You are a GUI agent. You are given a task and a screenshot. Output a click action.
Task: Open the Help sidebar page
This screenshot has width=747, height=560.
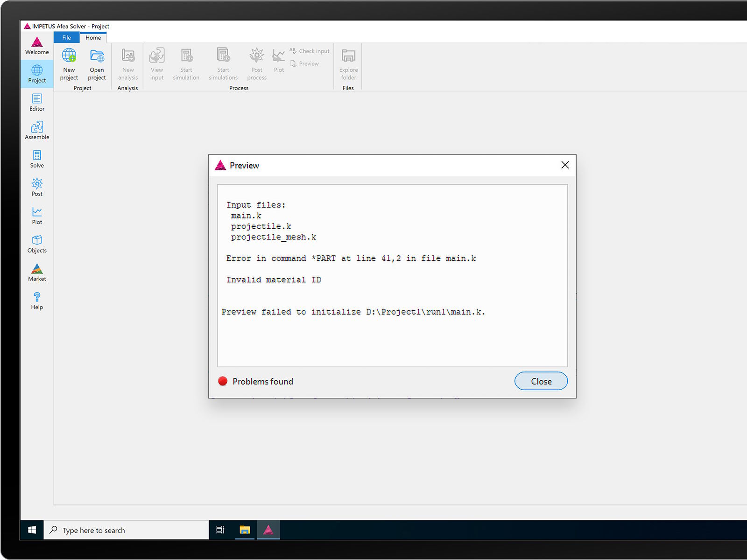[37, 301]
